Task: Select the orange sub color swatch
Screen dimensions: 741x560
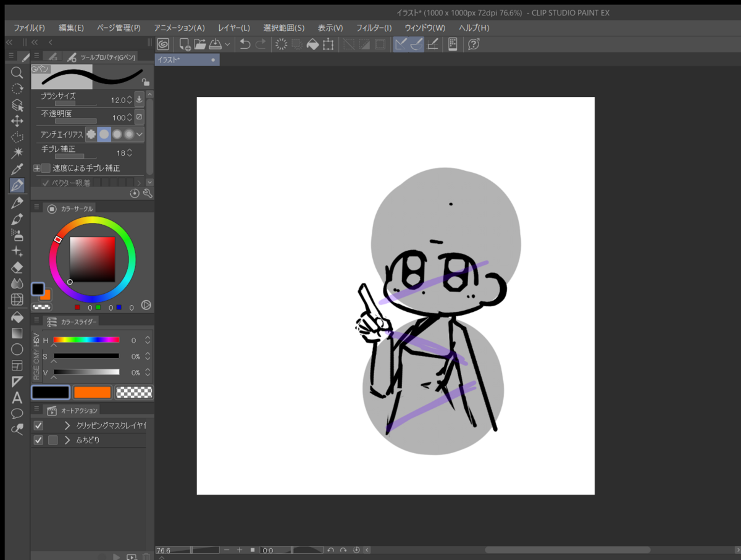Action: (x=92, y=392)
